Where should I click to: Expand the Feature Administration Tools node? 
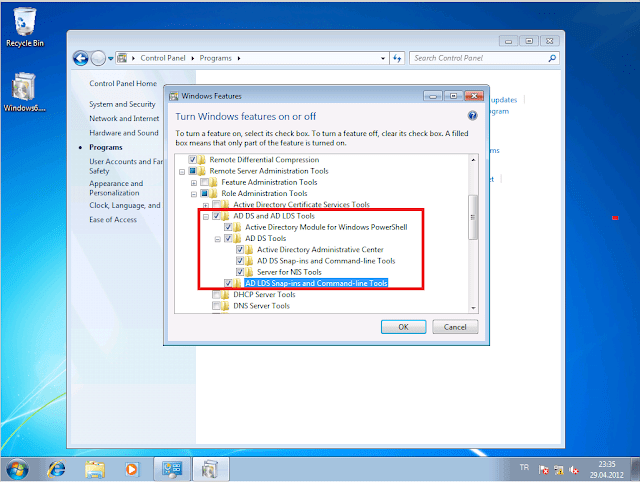coord(194,183)
